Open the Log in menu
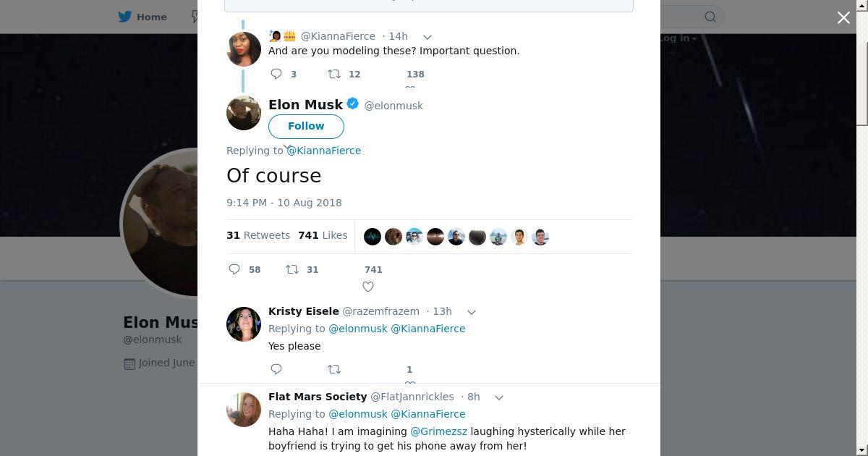Screen dimensions: 868x456 pyautogui.click(x=677, y=38)
